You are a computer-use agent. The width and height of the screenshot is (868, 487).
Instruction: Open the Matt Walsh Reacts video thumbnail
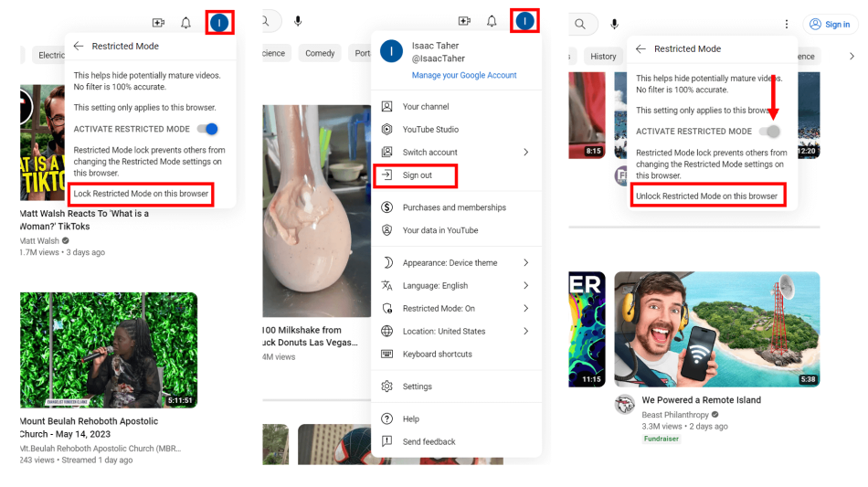42,143
